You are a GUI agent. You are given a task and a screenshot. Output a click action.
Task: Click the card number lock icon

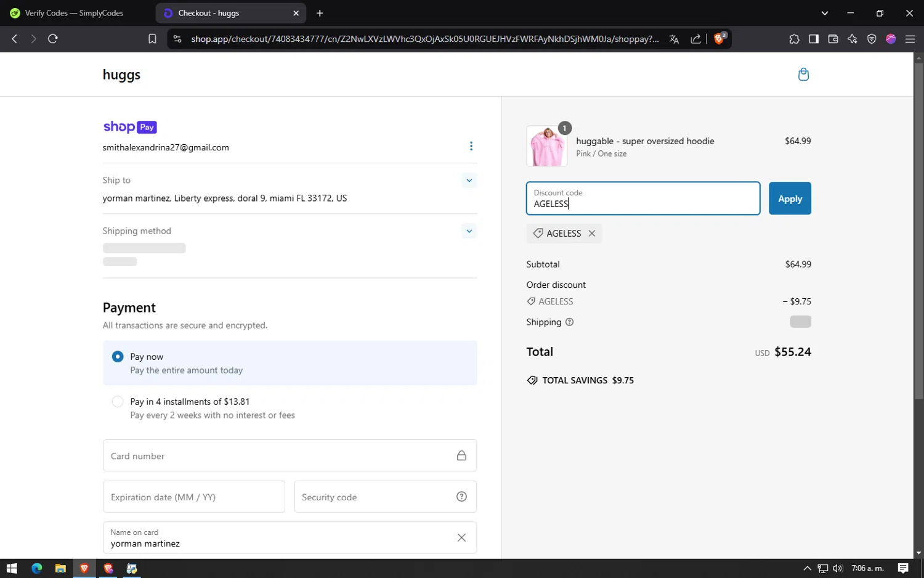(461, 455)
